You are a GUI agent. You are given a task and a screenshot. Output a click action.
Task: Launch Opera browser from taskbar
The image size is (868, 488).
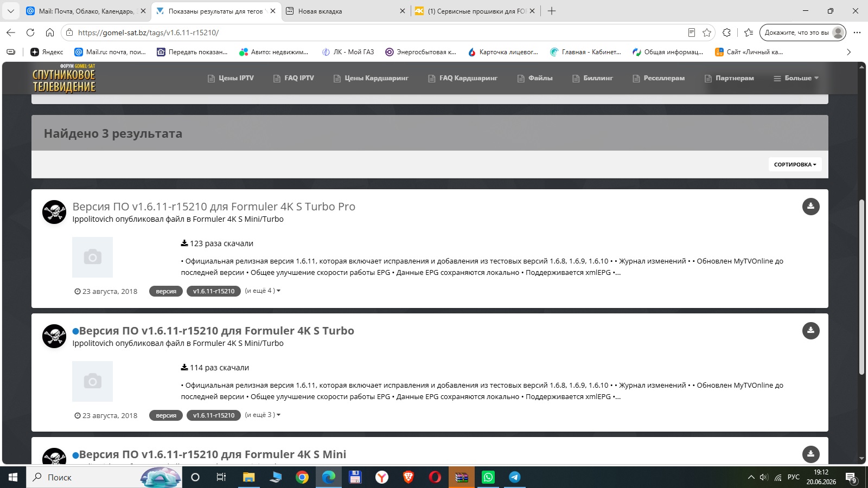click(x=435, y=477)
